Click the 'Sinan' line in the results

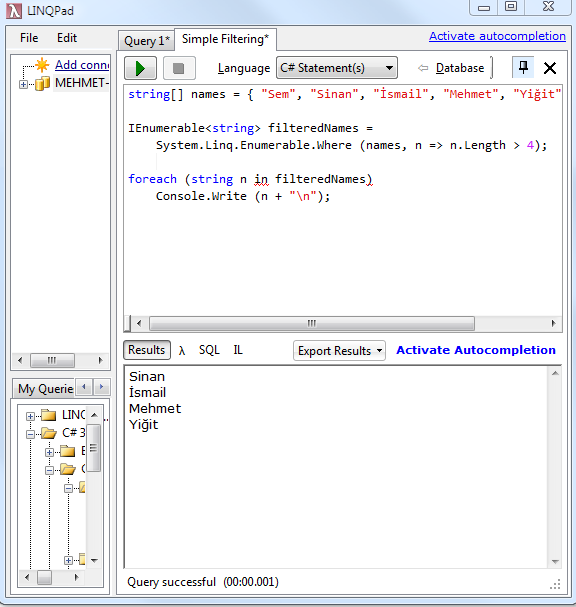(147, 377)
